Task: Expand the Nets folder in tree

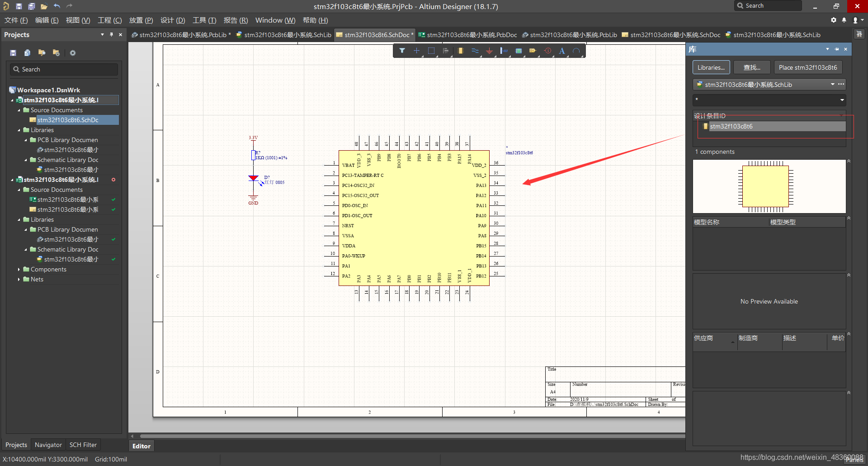Action: 19,279
